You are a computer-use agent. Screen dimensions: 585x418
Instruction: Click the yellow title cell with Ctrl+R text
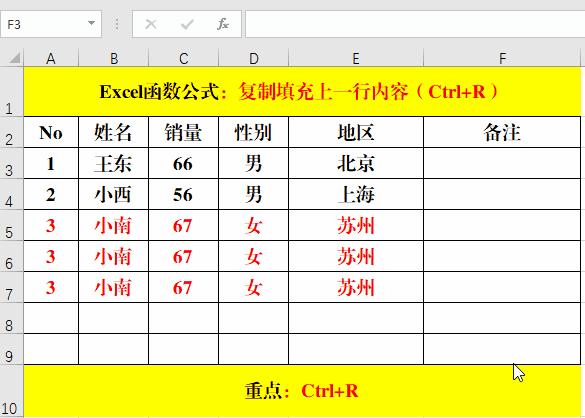tap(302, 92)
